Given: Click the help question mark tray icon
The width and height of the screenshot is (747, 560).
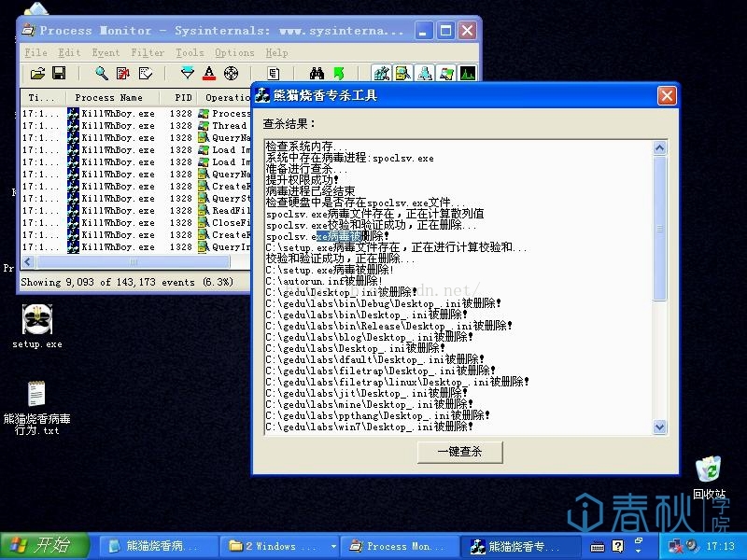Looking at the screenshot, I should tap(618, 546).
